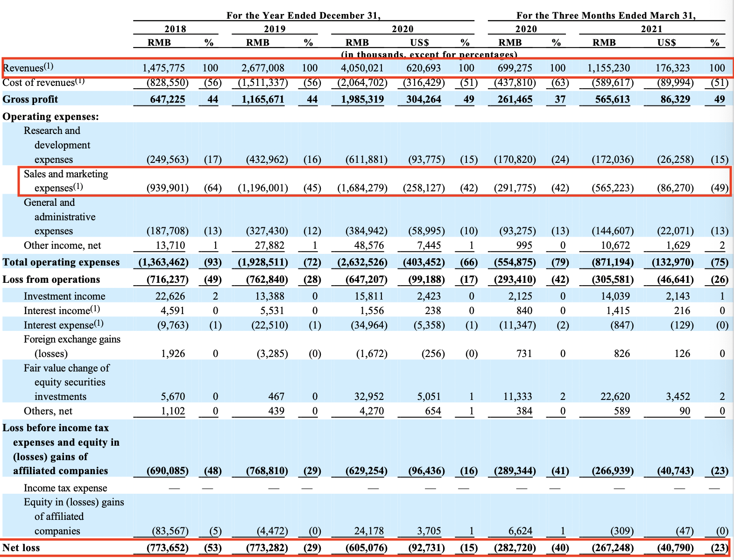
Task: Click the Loss from operations label
Action: 51,280
